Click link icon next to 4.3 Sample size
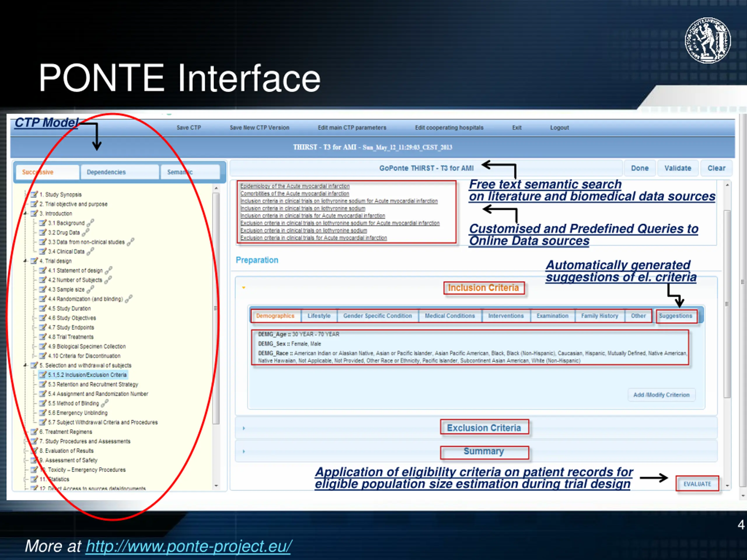Image resolution: width=747 pixels, height=560 pixels. coord(90,289)
